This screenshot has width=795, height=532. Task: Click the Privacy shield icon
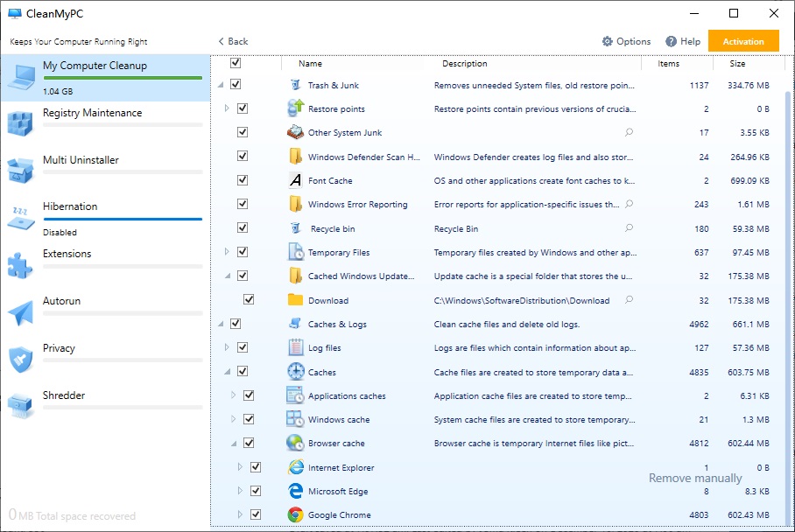tap(20, 360)
